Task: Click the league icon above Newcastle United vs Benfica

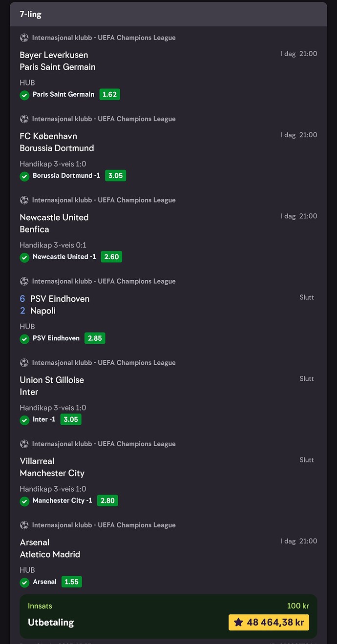Action: coord(24,200)
